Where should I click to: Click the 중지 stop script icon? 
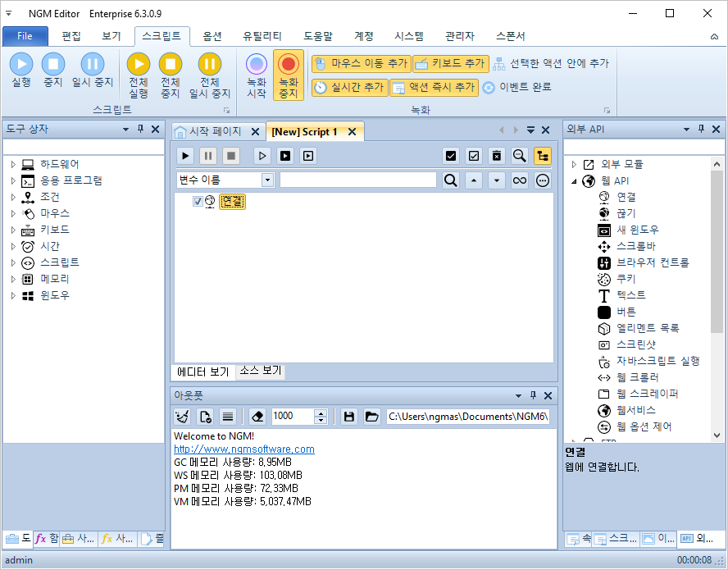pos(53,64)
